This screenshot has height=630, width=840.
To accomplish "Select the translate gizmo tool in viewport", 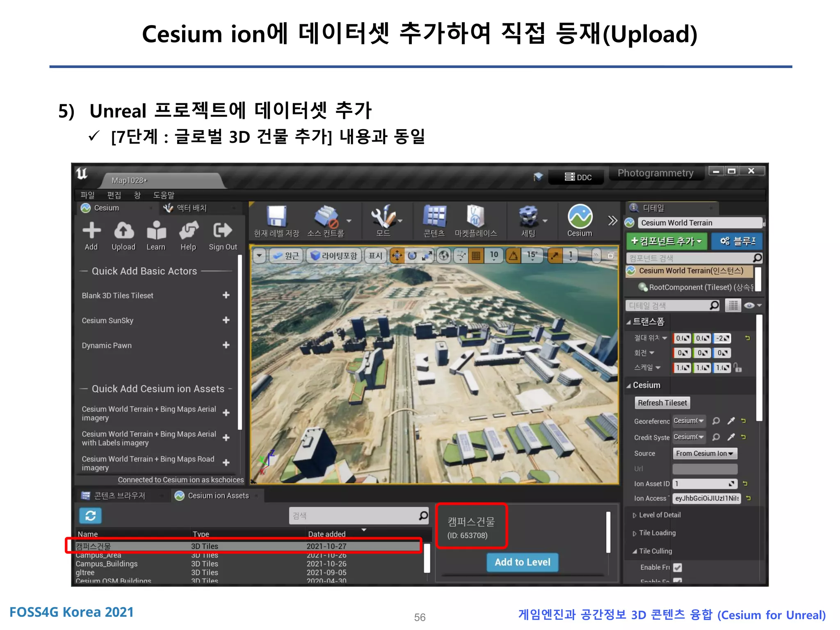I will (x=397, y=256).
